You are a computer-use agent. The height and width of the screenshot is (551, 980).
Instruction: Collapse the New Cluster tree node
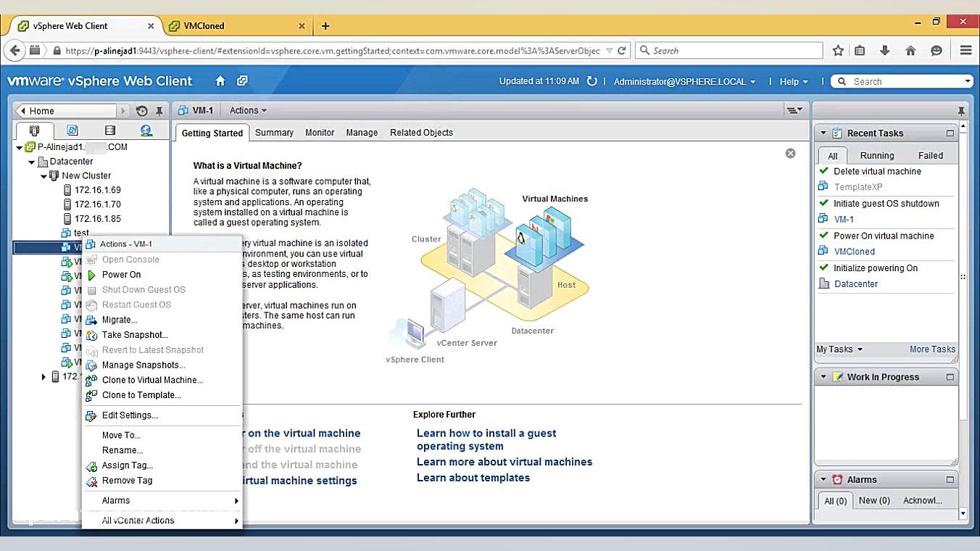tap(43, 175)
